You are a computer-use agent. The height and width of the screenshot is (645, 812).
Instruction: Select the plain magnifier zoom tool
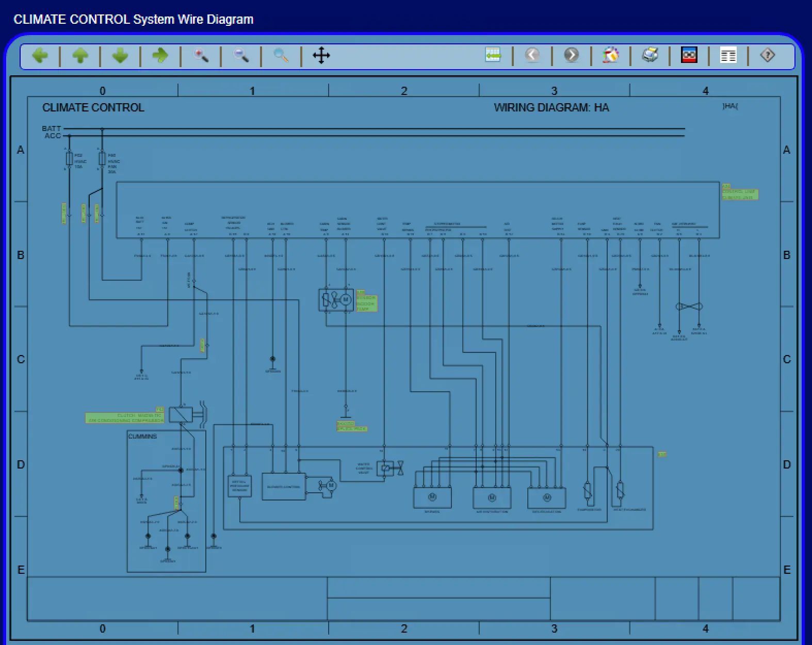(281, 55)
